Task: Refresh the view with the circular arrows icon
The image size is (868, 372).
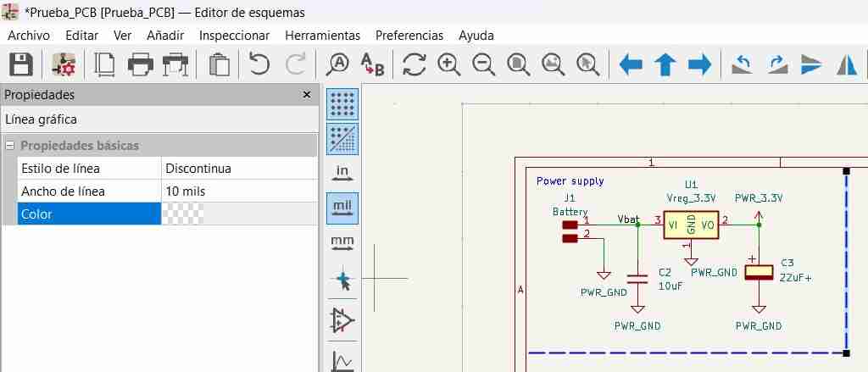Action: coord(414,64)
